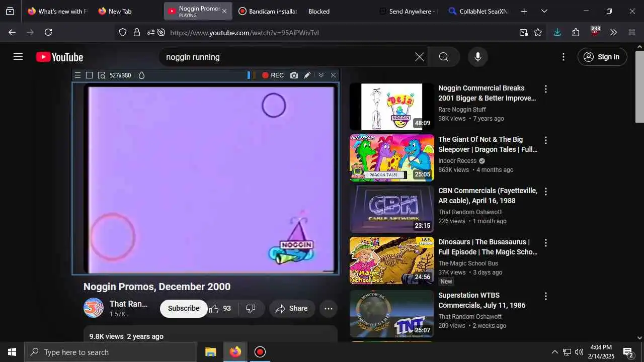Open Firefox View icon

point(10,11)
